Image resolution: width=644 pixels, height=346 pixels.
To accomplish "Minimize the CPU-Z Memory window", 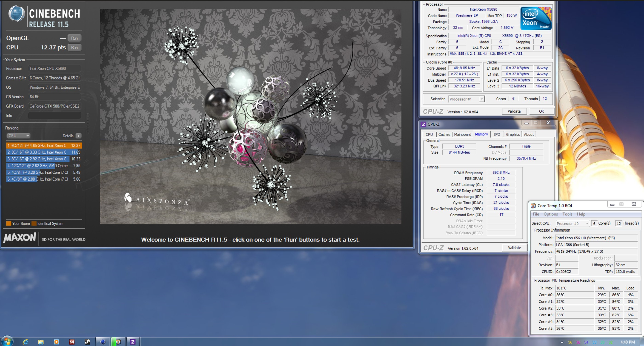I will pos(526,123).
